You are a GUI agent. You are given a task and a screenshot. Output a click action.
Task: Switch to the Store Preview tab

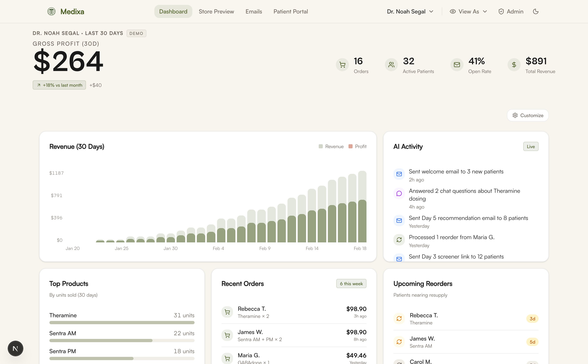(x=216, y=11)
